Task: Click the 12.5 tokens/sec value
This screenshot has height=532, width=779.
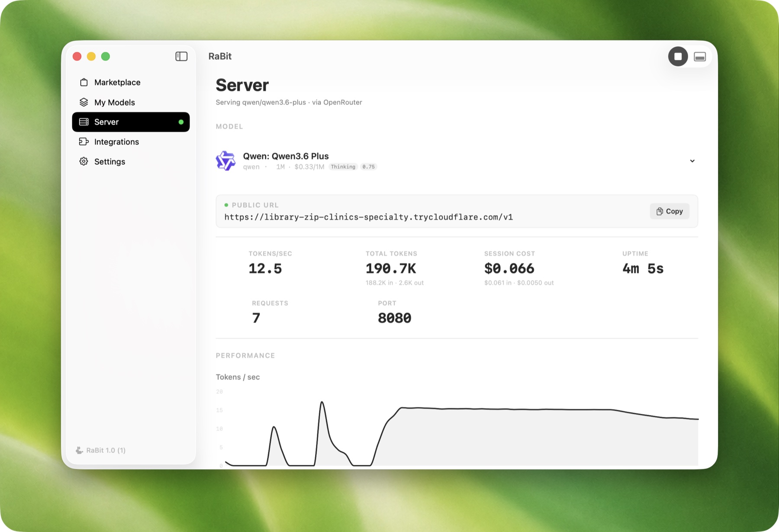Action: [265, 269]
